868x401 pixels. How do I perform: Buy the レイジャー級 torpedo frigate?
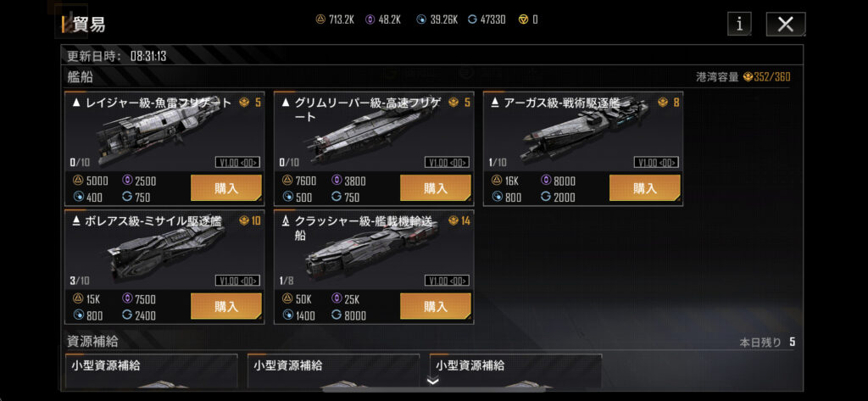coord(226,187)
